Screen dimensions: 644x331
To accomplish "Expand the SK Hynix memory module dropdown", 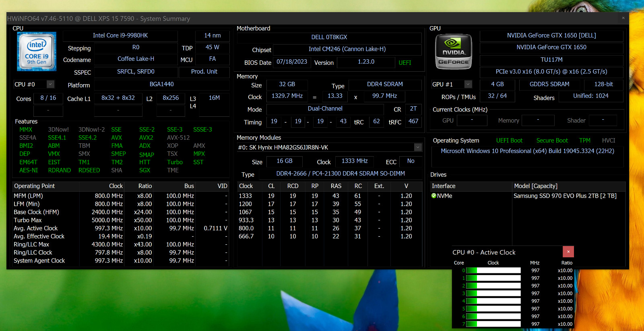I will pyautogui.click(x=418, y=147).
